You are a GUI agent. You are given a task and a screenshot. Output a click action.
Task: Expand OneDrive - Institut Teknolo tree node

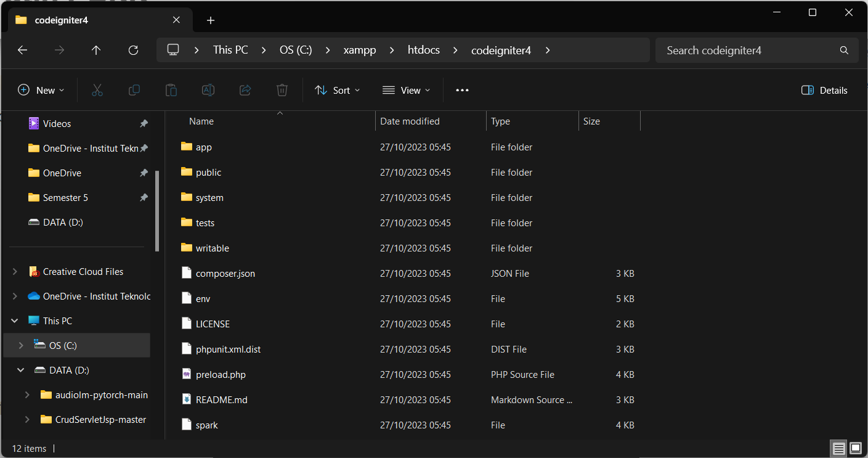(15, 296)
